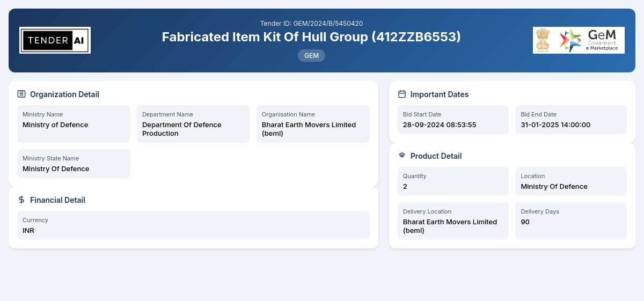Viewport: 644px width, 301px height.
Task: Select the Currency INR field
Action: coord(193,225)
